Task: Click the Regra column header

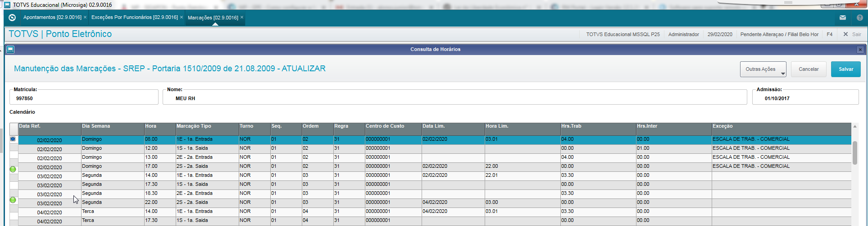Action: pyautogui.click(x=349, y=129)
